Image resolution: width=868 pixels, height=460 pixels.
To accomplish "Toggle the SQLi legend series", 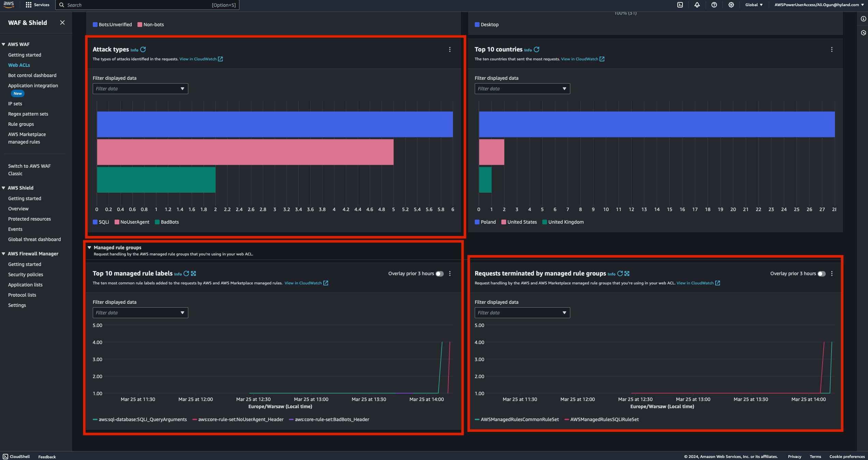I will (x=101, y=222).
